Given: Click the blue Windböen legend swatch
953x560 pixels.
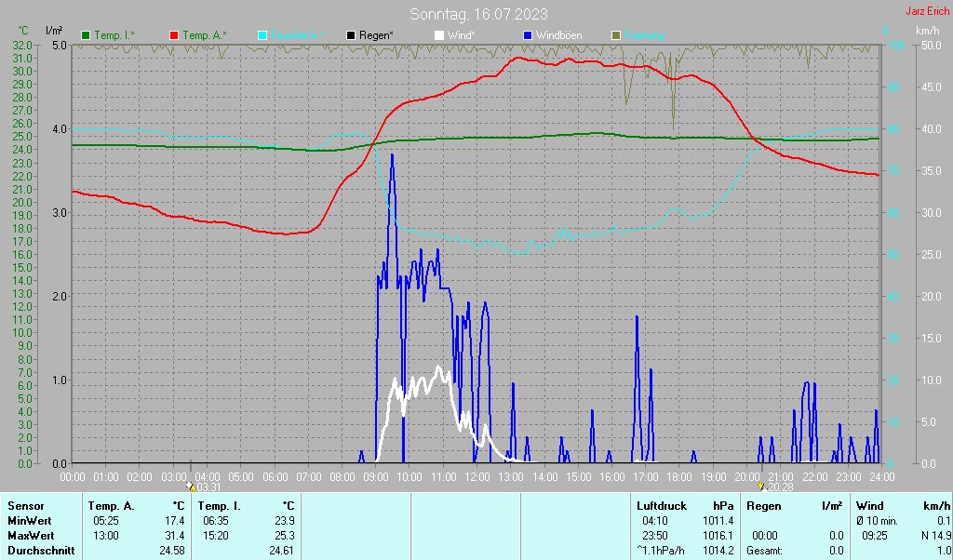Looking at the screenshot, I should [527, 36].
